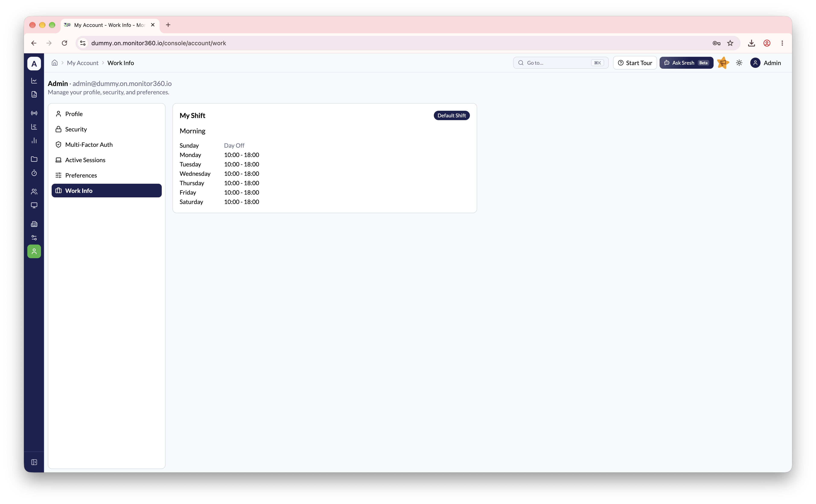Open Chrome three-dot menu
Screen dimensions: 816x504
(782, 43)
